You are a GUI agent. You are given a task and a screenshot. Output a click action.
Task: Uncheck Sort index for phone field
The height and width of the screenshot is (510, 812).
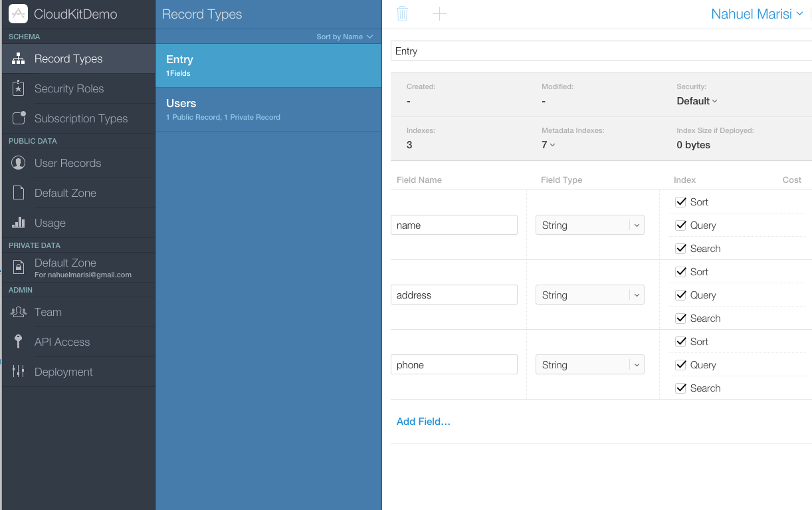680,341
